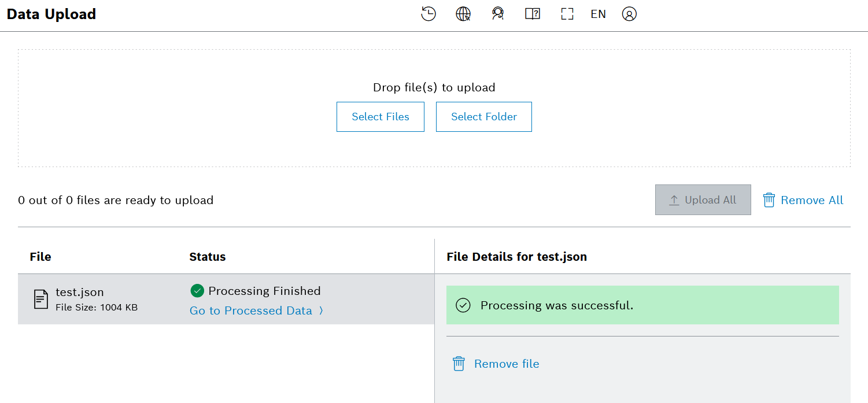This screenshot has height=403, width=868.
Task: Click the test.json document icon
Action: click(40, 299)
